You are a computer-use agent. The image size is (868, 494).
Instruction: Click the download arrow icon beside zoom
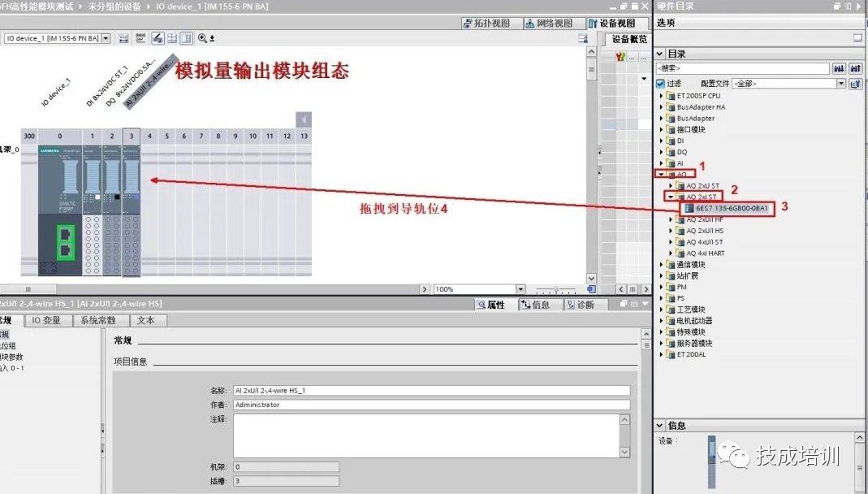pyautogui.click(x=212, y=39)
